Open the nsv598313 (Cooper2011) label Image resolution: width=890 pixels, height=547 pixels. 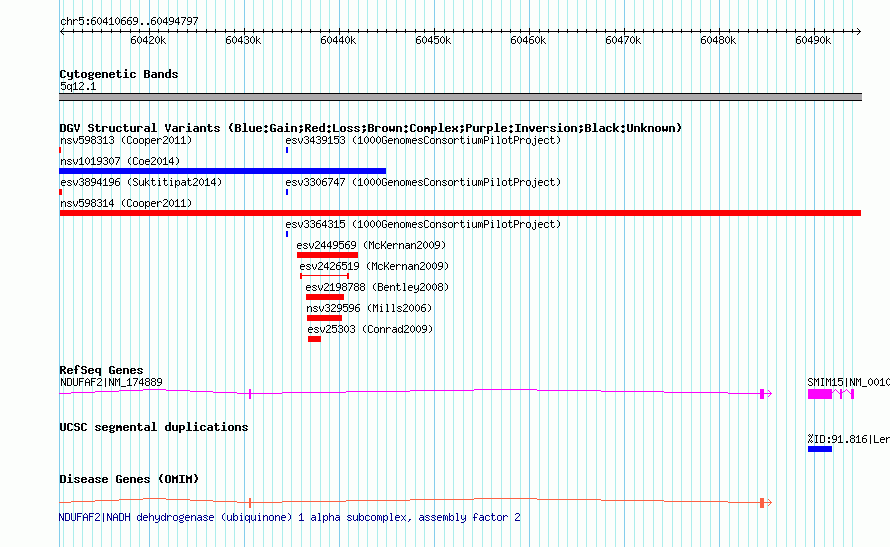pyautogui.click(x=126, y=140)
